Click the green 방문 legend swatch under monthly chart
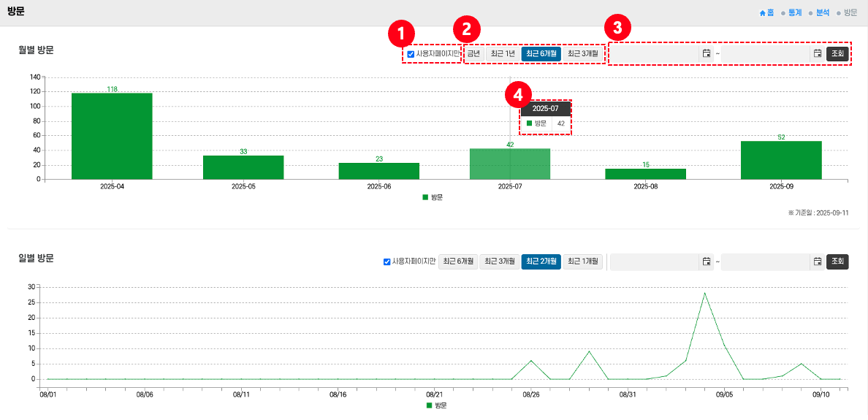 [425, 197]
